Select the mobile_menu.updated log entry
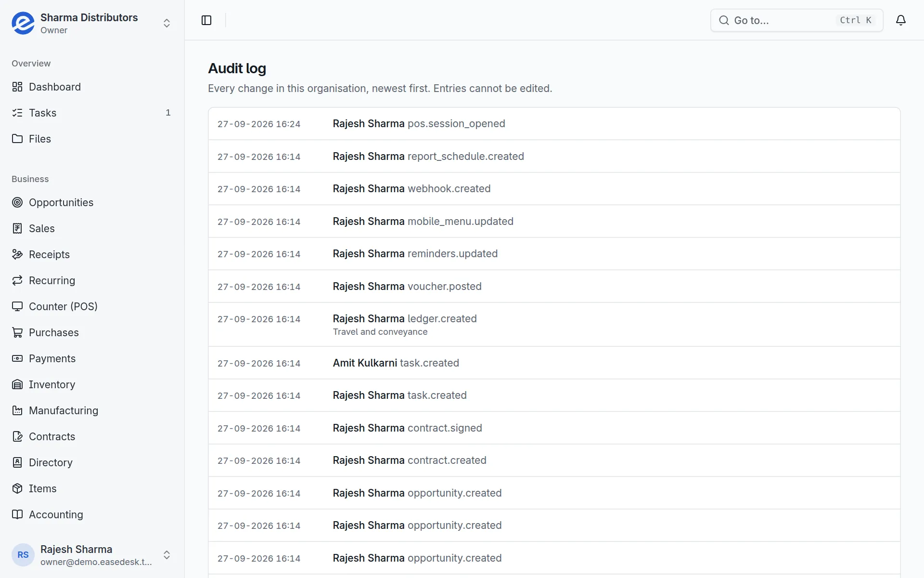This screenshot has height=578, width=924. click(x=554, y=222)
